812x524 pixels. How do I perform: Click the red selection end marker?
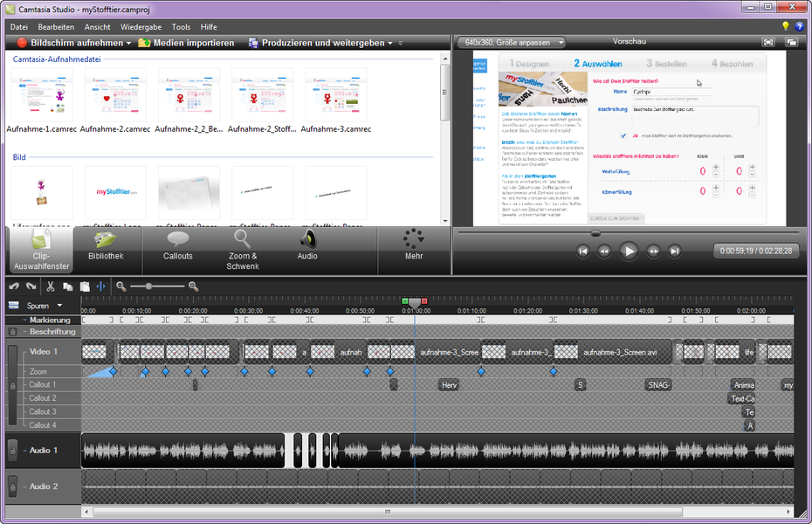click(424, 300)
